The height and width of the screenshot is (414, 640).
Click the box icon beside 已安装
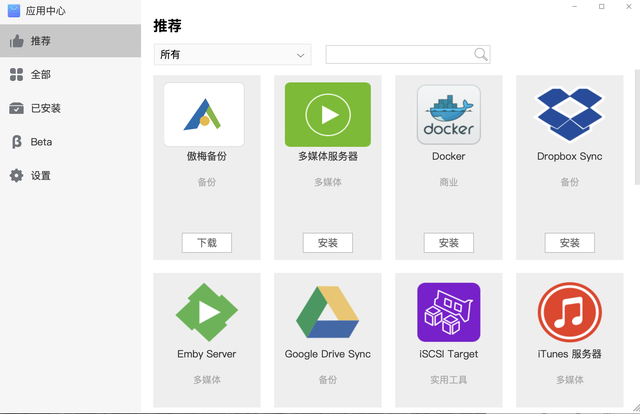click(16, 108)
